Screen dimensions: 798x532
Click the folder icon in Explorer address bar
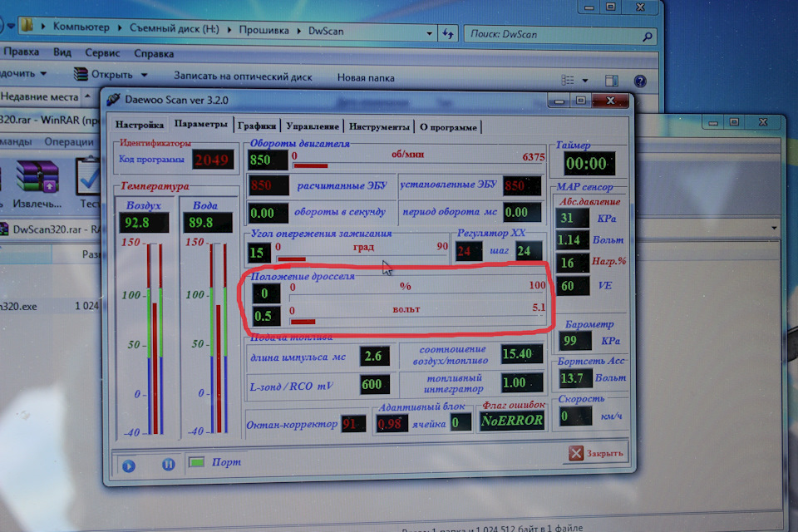27,25
